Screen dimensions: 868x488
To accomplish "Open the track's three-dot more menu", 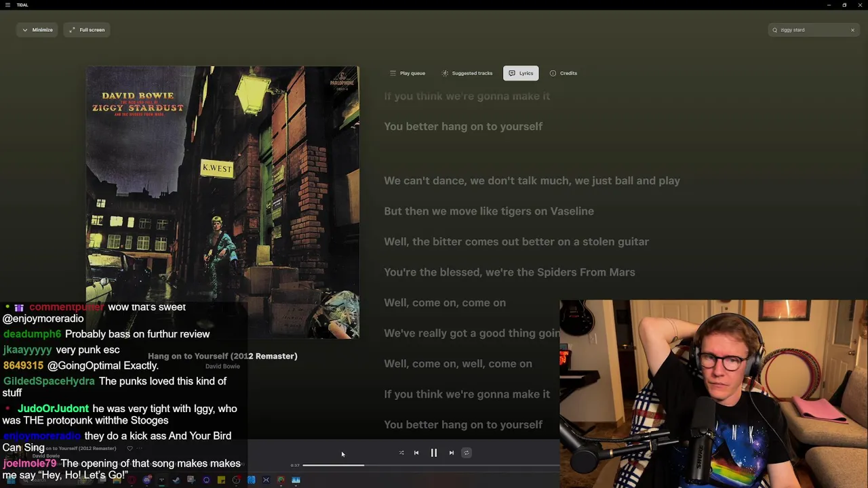I will coord(140,448).
